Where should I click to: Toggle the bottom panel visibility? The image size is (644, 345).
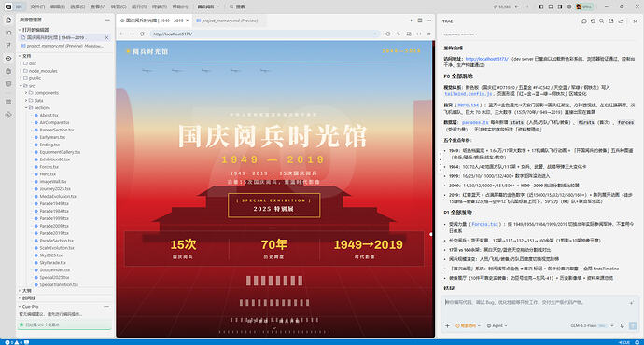(551, 7)
